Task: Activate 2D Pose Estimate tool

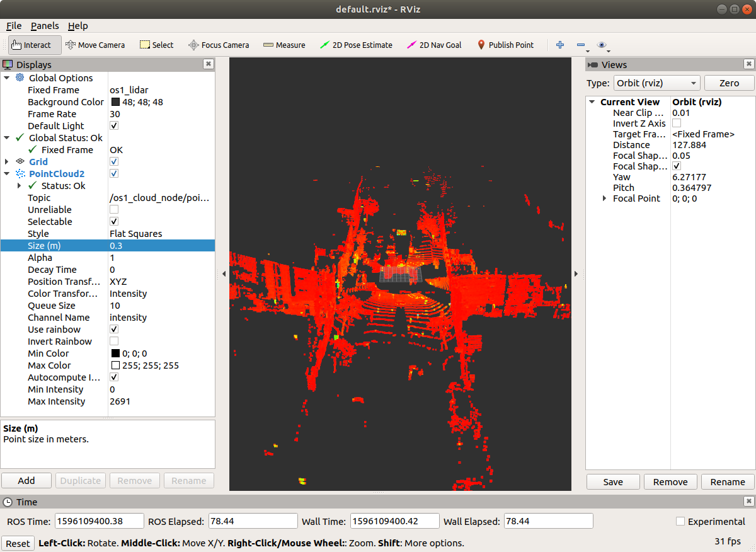Action: click(356, 45)
